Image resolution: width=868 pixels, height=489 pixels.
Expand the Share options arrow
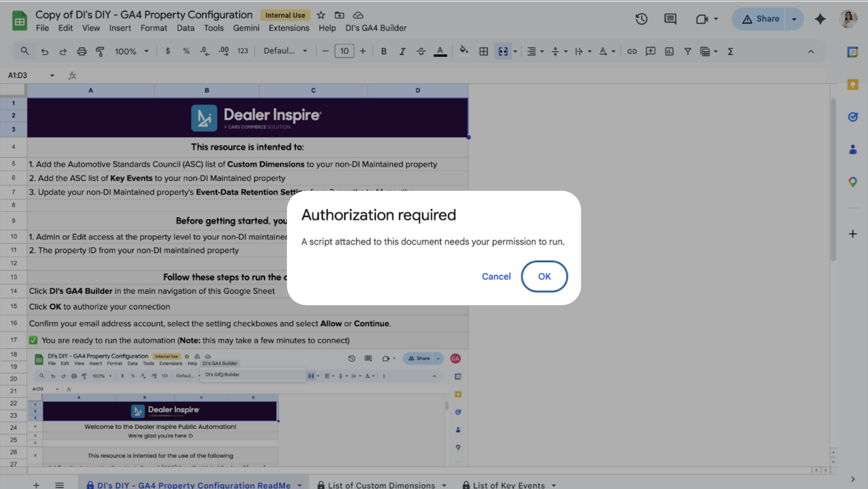(794, 19)
